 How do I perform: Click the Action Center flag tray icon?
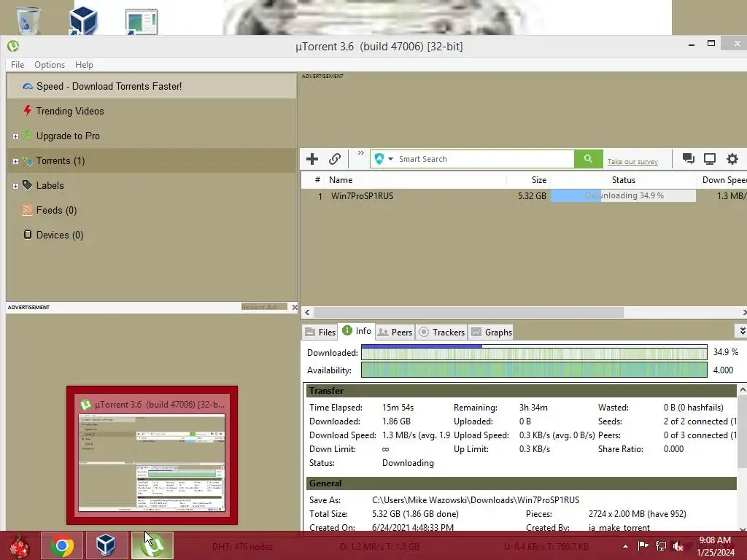[643, 545]
